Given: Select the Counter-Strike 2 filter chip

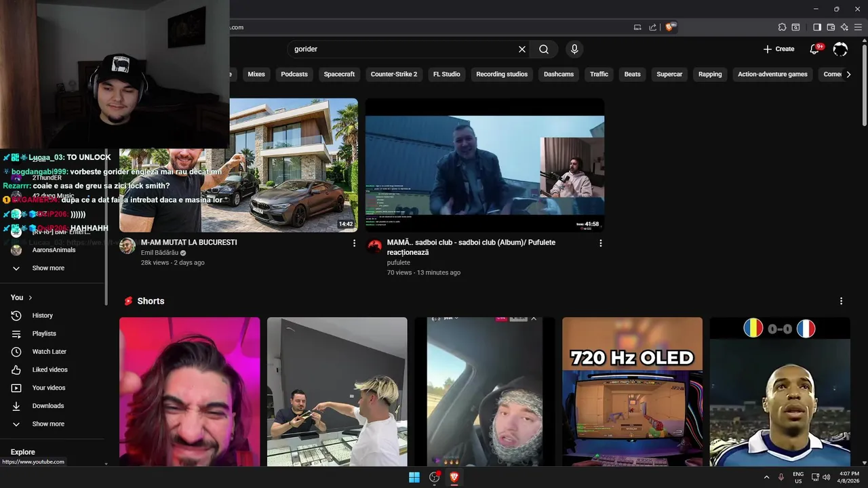Looking at the screenshot, I should 394,74.
